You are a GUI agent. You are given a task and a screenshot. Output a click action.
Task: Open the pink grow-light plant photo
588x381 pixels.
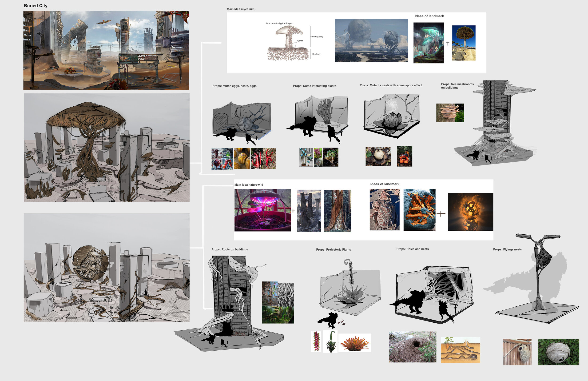point(262,210)
